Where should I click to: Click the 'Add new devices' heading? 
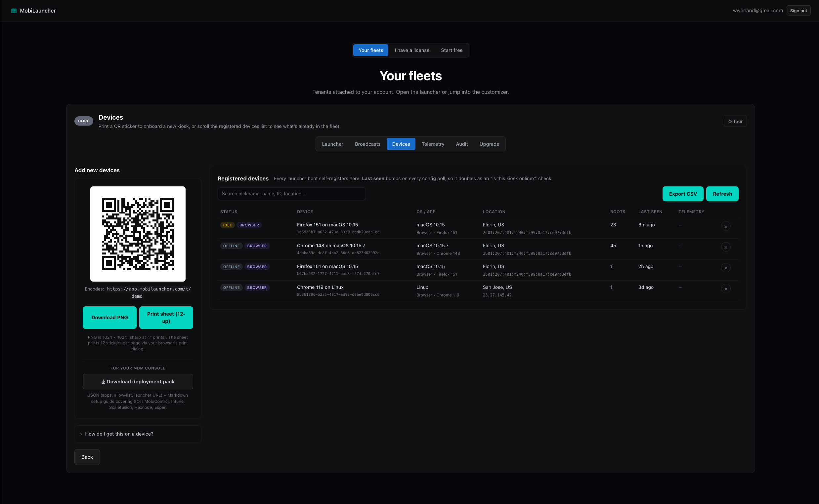click(97, 170)
